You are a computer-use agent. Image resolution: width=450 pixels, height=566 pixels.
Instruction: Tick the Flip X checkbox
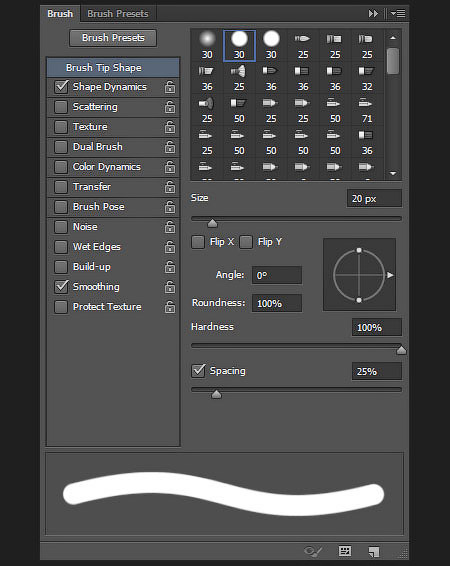point(198,242)
